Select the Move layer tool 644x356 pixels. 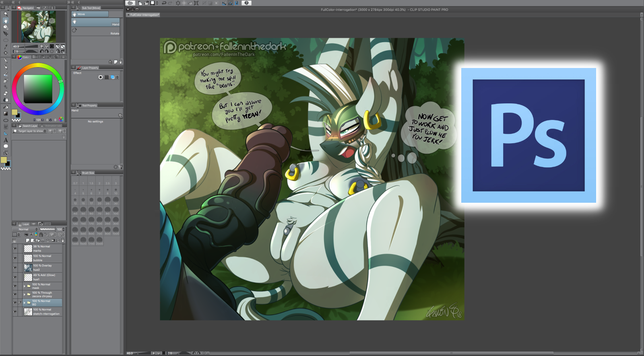[x=6, y=33]
